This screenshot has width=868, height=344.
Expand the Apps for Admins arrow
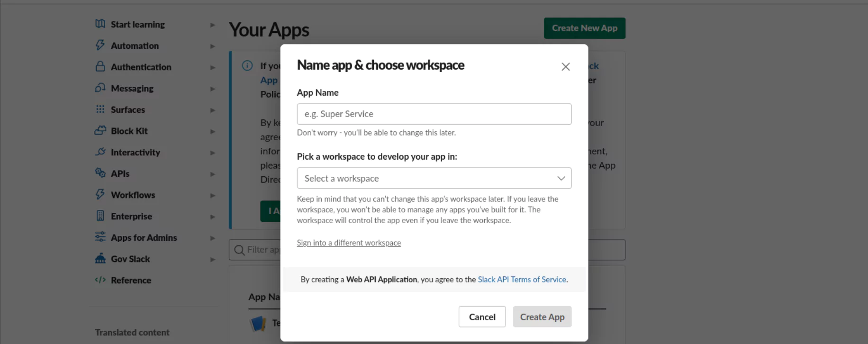pos(212,238)
